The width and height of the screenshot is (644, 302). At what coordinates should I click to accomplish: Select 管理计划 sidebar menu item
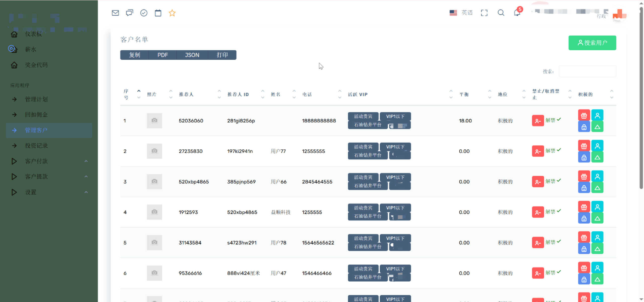pyautogui.click(x=36, y=99)
